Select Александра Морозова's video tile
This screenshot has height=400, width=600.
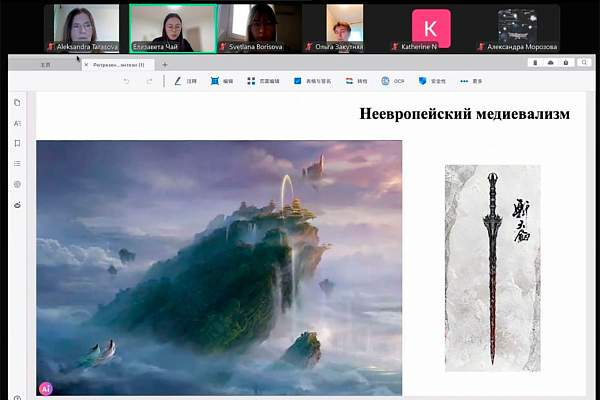click(x=517, y=26)
